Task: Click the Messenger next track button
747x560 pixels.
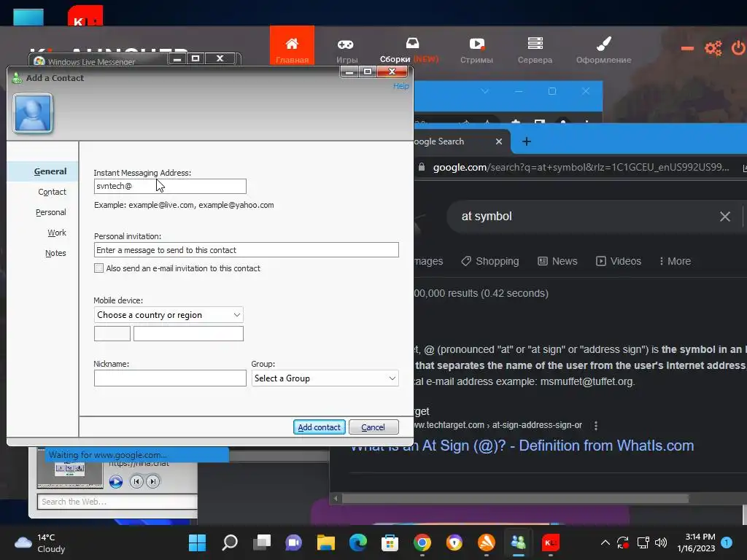Action: click(x=153, y=481)
